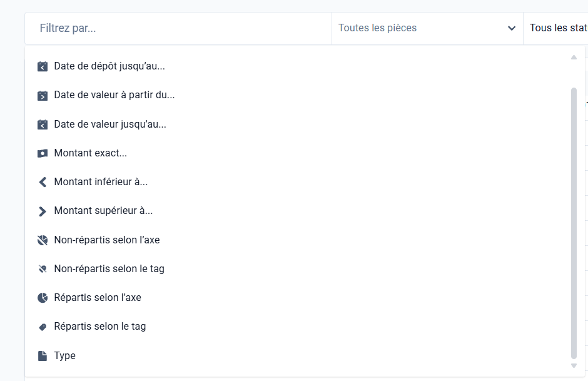The height and width of the screenshot is (381, 588).
Task: Click the banknote icon beside Montant exact
Action: coord(43,153)
